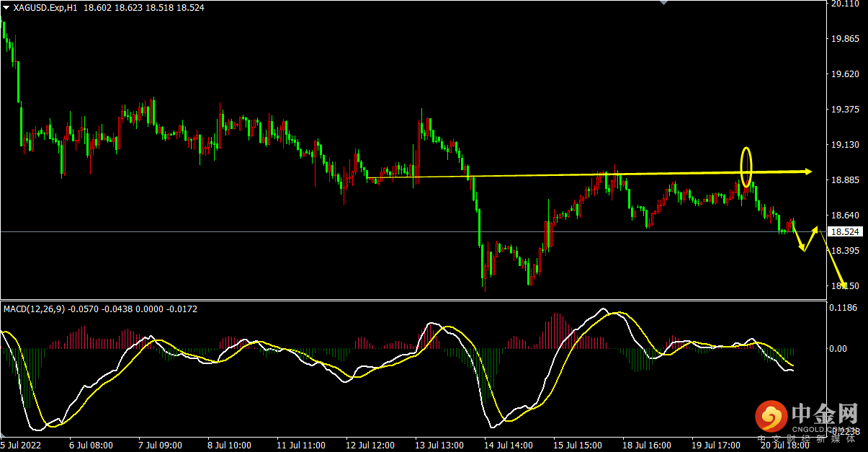The width and height of the screenshot is (868, 452).
Task: Click the 18.395 price axis label
Action: [845, 251]
